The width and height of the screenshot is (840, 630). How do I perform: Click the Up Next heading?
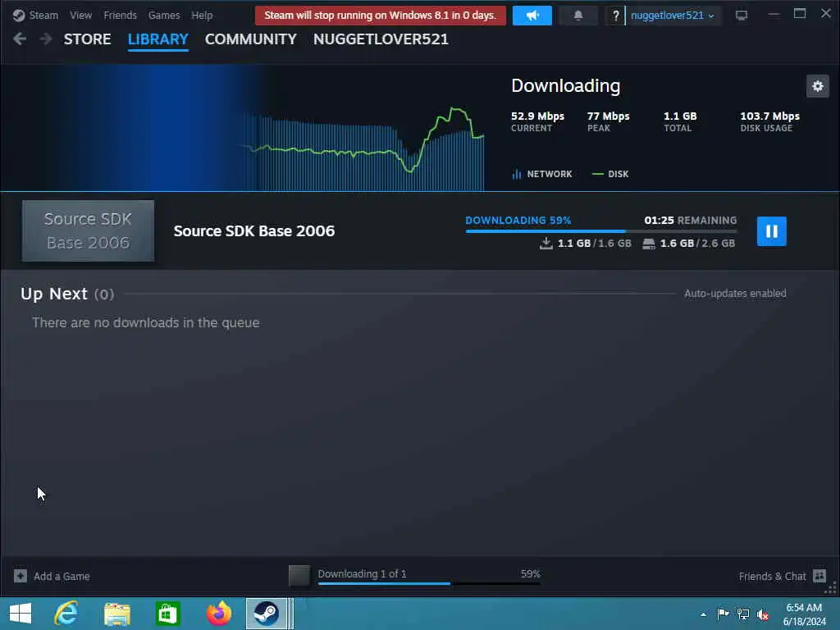[x=53, y=294]
